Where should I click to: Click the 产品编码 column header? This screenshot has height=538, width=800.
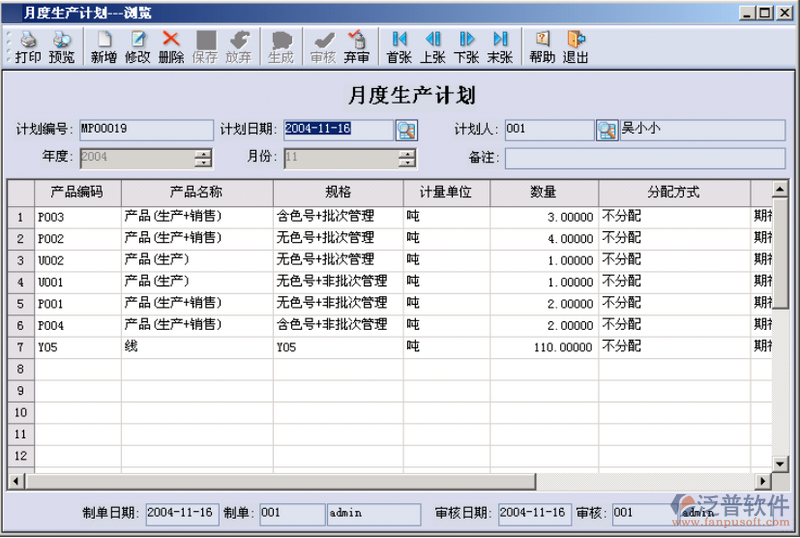click(78, 192)
